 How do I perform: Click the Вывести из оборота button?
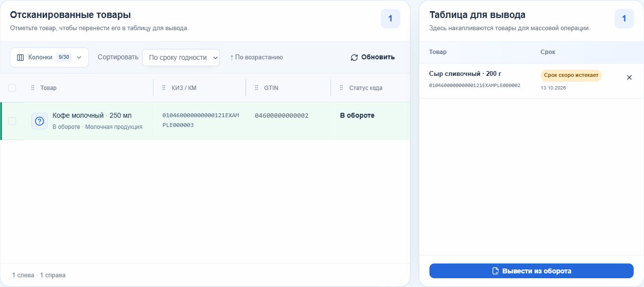[531, 271]
